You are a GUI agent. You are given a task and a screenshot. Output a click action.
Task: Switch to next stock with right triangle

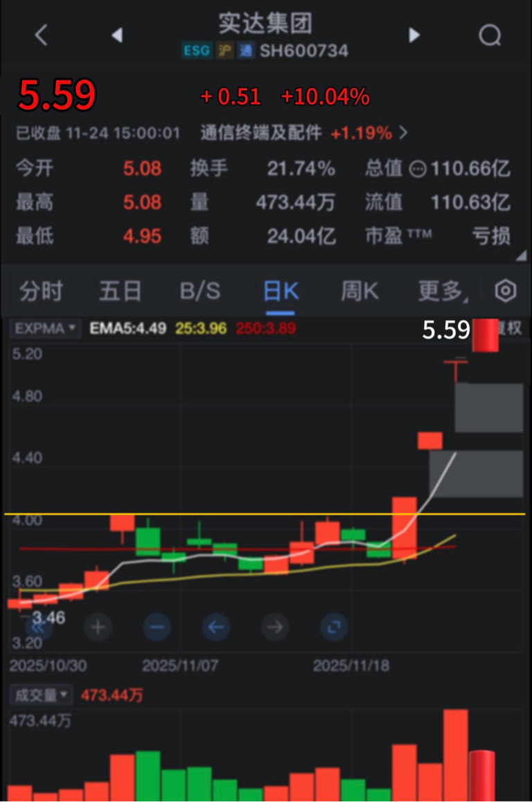(414, 35)
